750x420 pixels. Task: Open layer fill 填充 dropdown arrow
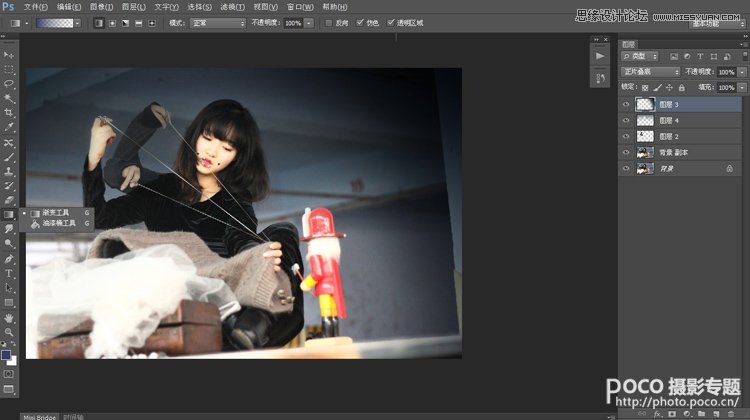[742, 88]
